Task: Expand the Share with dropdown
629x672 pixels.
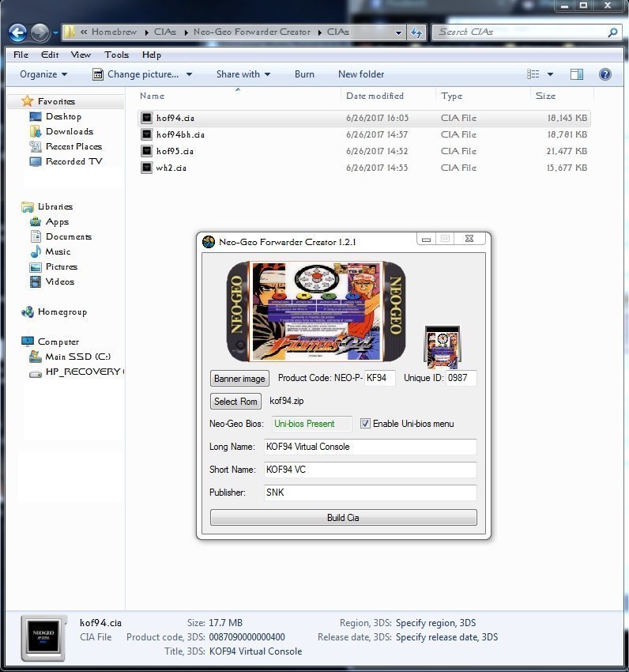Action: [x=243, y=74]
